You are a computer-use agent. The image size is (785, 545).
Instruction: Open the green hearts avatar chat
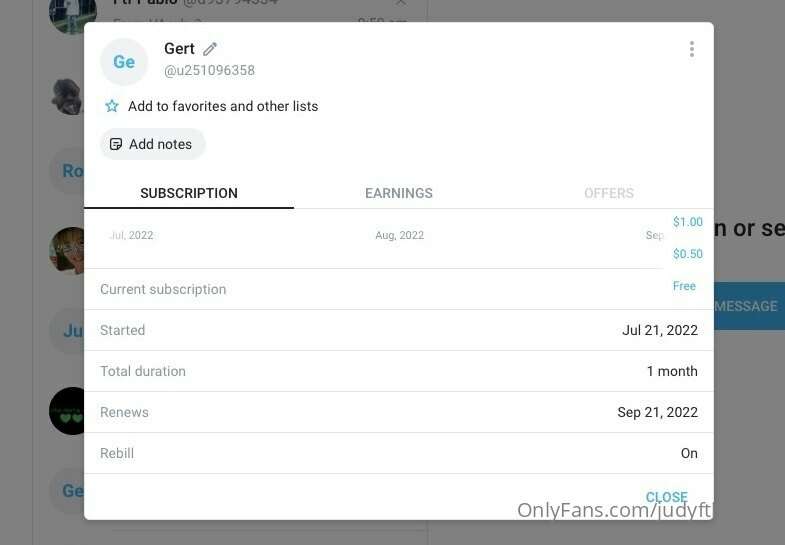pos(69,411)
